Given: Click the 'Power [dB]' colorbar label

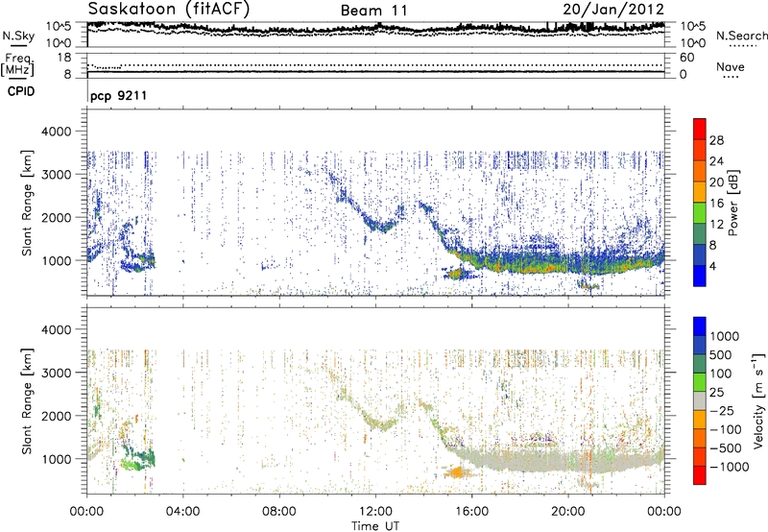Looking at the screenshot, I should (x=732, y=203).
